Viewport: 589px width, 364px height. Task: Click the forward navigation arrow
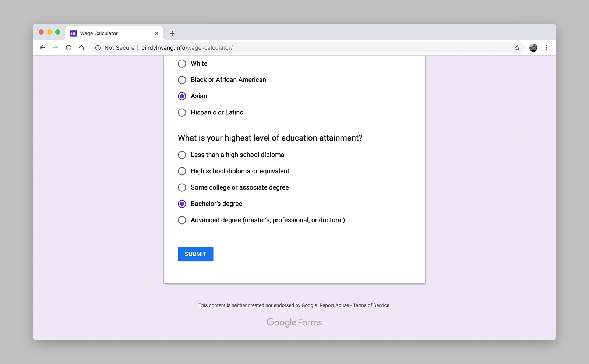pos(56,47)
